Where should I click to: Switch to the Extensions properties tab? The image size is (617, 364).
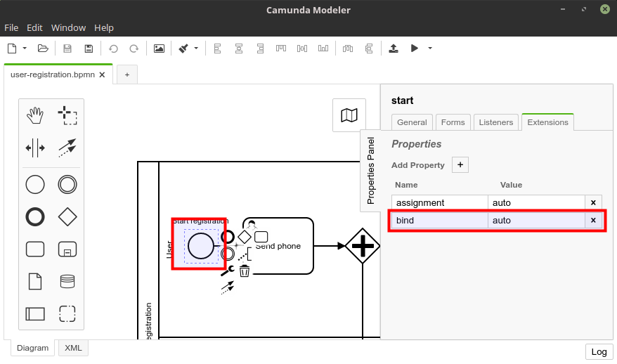[x=547, y=122]
